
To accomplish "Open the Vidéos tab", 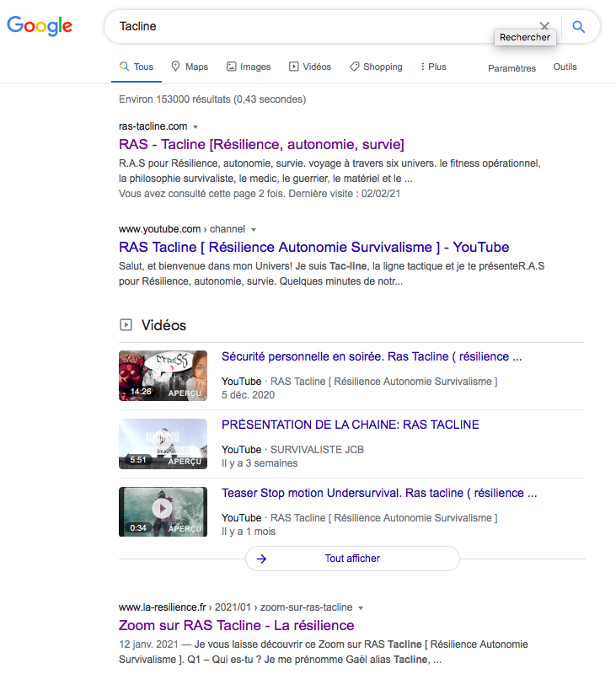I will [310, 67].
